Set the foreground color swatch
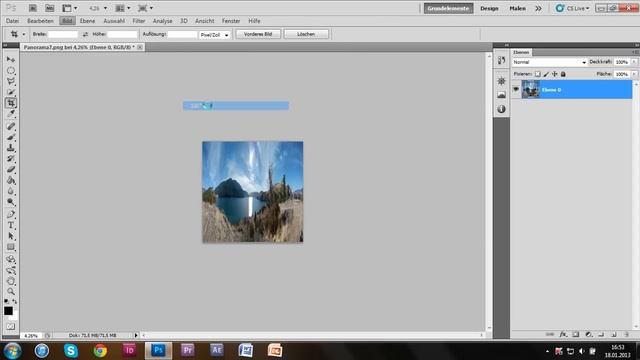The width and height of the screenshot is (640, 360). click(x=8, y=311)
